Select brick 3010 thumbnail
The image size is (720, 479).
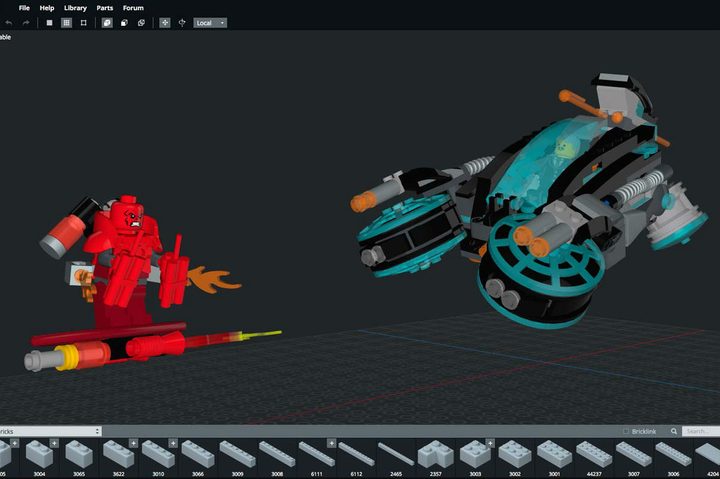pos(158,454)
